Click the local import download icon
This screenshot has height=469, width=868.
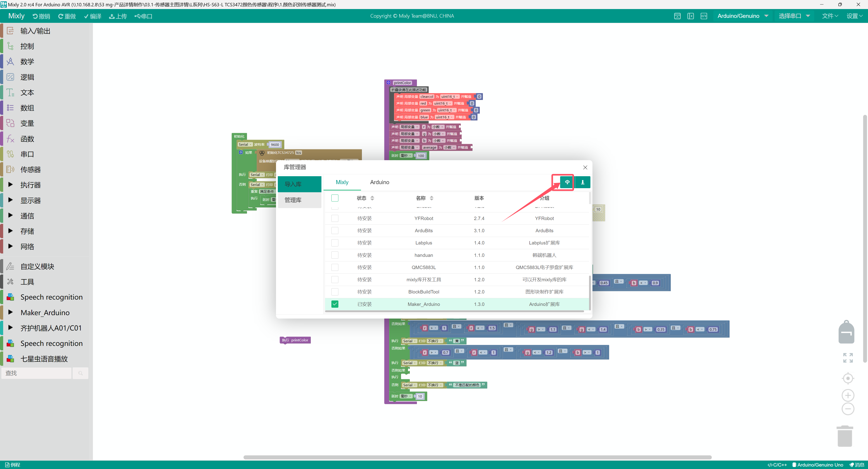pyautogui.click(x=582, y=182)
